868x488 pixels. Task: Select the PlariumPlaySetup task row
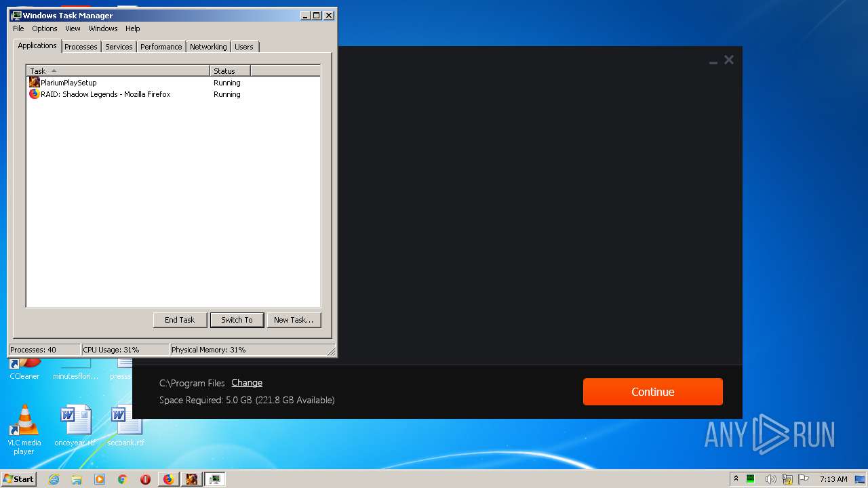[x=173, y=83]
